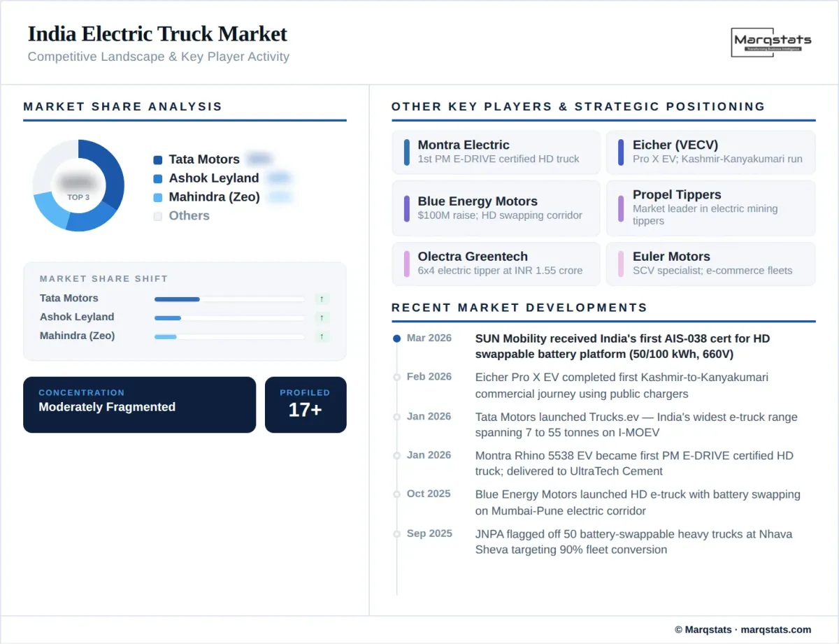
Task: Click the Mar 2026 timeline marker dot
Action: (x=397, y=338)
